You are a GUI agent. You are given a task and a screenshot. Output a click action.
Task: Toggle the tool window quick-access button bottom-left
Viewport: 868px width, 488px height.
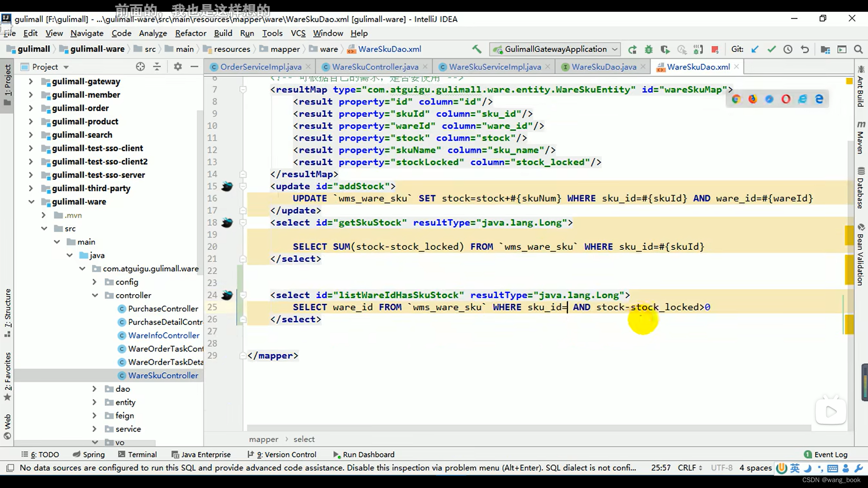(10, 468)
